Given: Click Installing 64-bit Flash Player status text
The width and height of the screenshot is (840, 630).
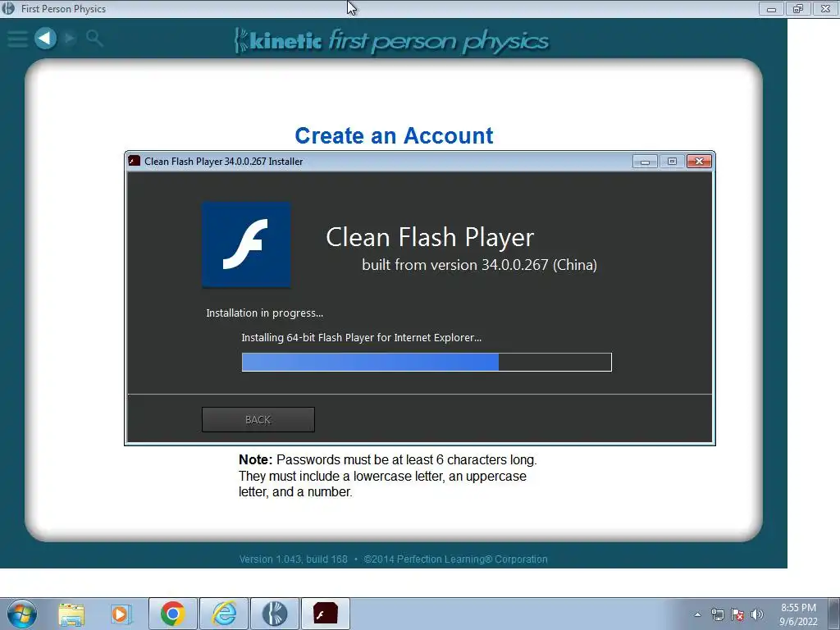Looking at the screenshot, I should [x=361, y=337].
